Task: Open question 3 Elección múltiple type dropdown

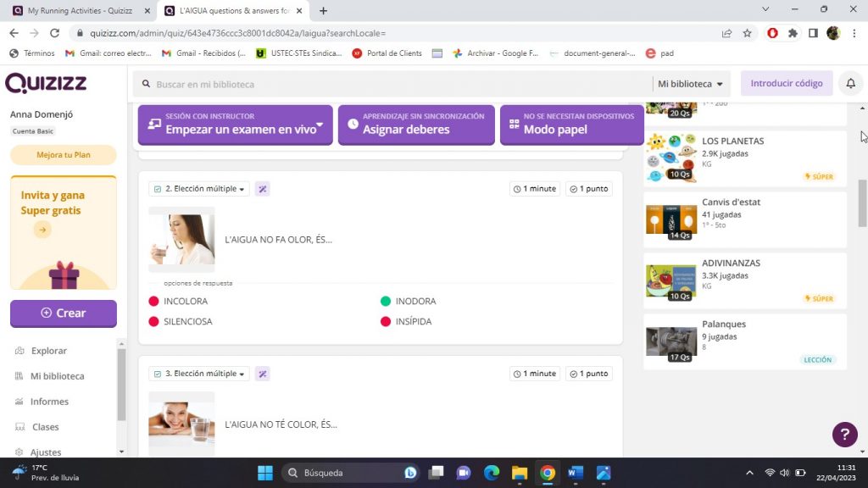Action: pyautogui.click(x=199, y=374)
